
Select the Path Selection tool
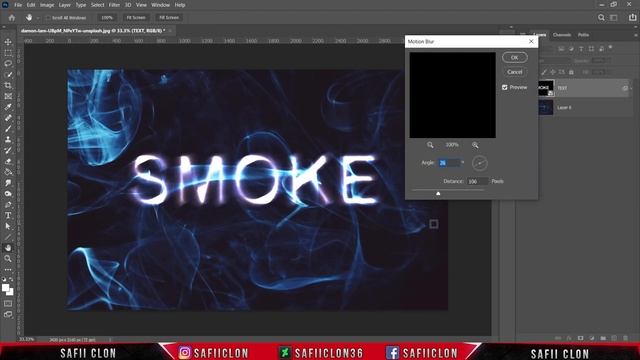8,226
